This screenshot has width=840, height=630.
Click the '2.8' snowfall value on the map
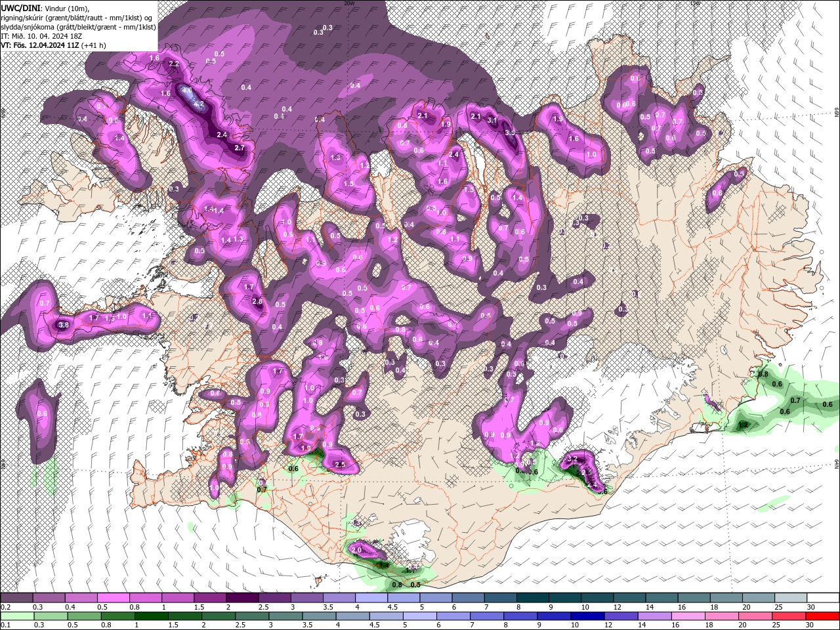257,302
